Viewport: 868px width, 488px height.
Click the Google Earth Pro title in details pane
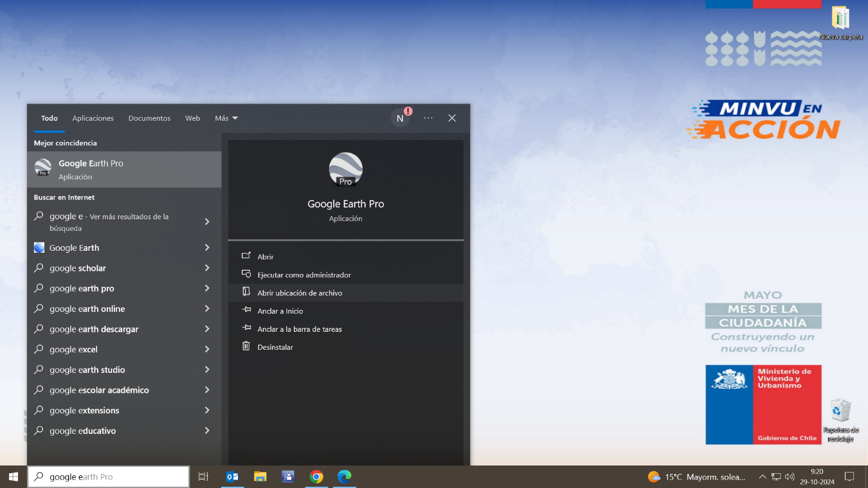tap(346, 204)
